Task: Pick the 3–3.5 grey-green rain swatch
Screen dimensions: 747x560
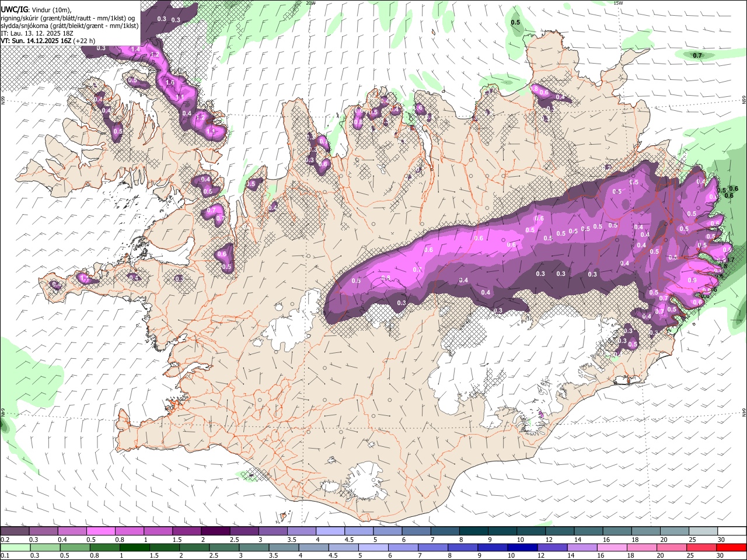Action: 254,548
